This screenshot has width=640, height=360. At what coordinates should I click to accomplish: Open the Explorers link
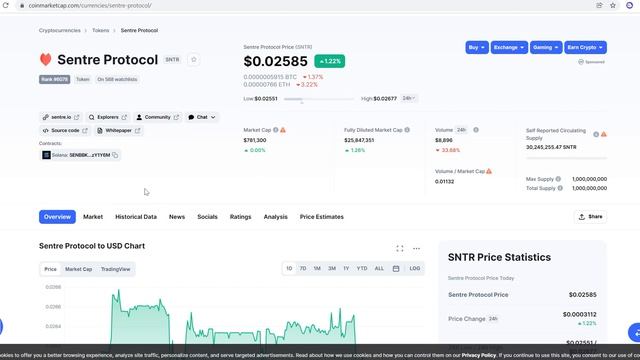(108, 117)
